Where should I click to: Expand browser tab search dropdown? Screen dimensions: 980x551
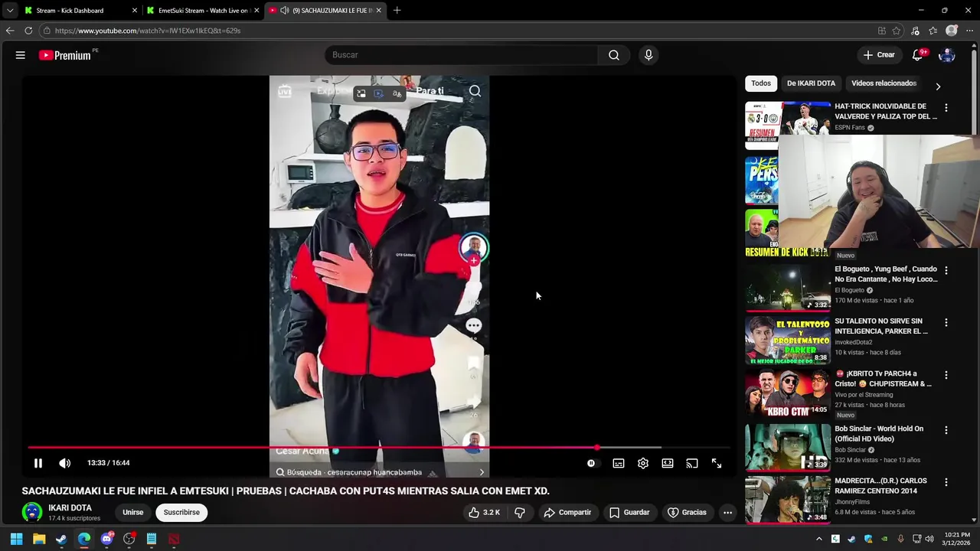(9, 11)
